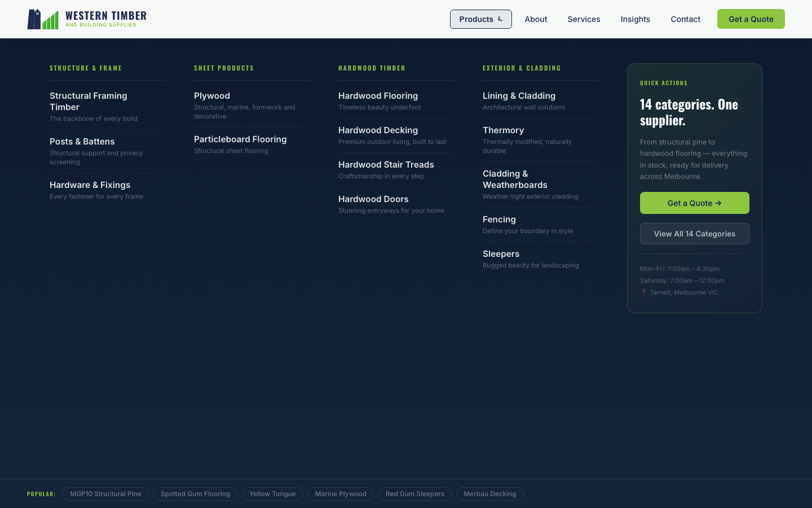This screenshot has width=812, height=508.
Task: Click the Structure & Frame column heading
Action: click(86, 68)
